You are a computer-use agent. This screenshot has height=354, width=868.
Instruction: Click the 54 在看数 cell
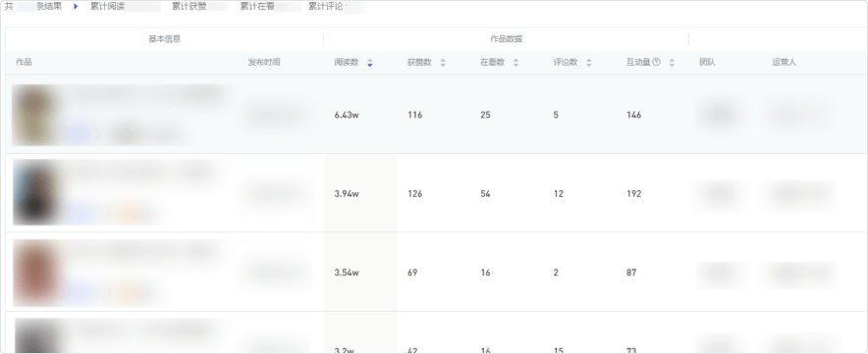click(x=485, y=194)
